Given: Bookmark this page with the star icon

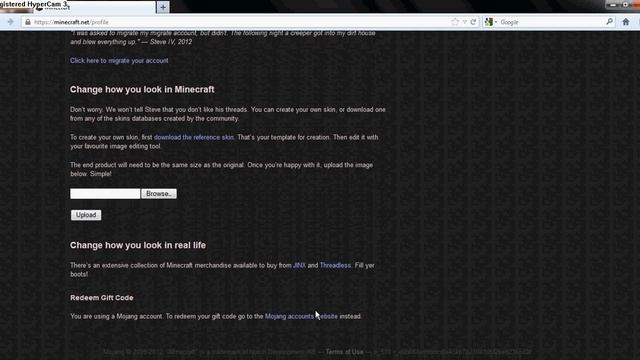Looking at the screenshot, I should (455, 22).
